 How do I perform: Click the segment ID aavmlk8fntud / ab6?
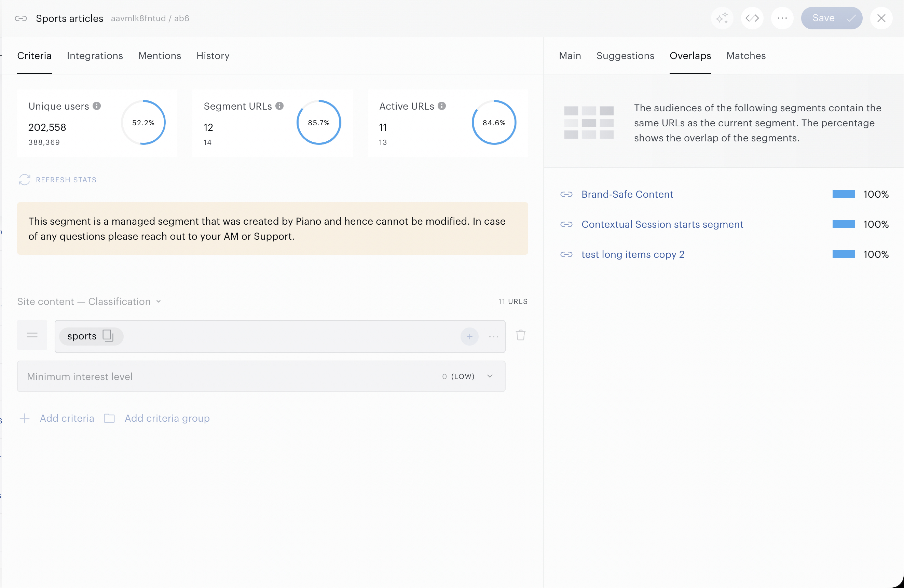coord(150,18)
